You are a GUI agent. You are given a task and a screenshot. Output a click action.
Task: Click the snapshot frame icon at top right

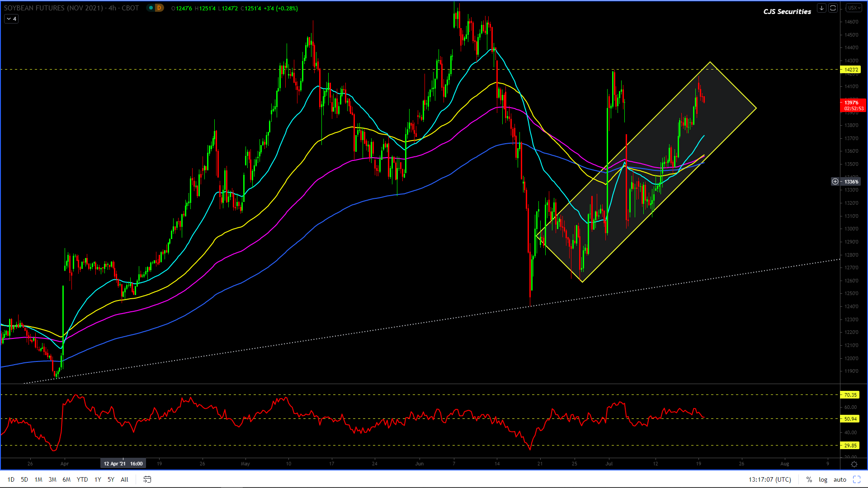[833, 8]
